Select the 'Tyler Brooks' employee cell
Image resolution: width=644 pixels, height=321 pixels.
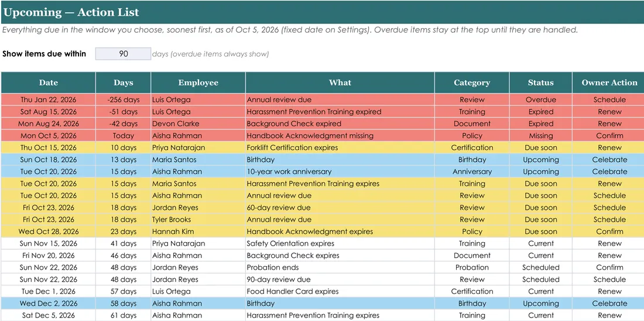click(x=198, y=219)
